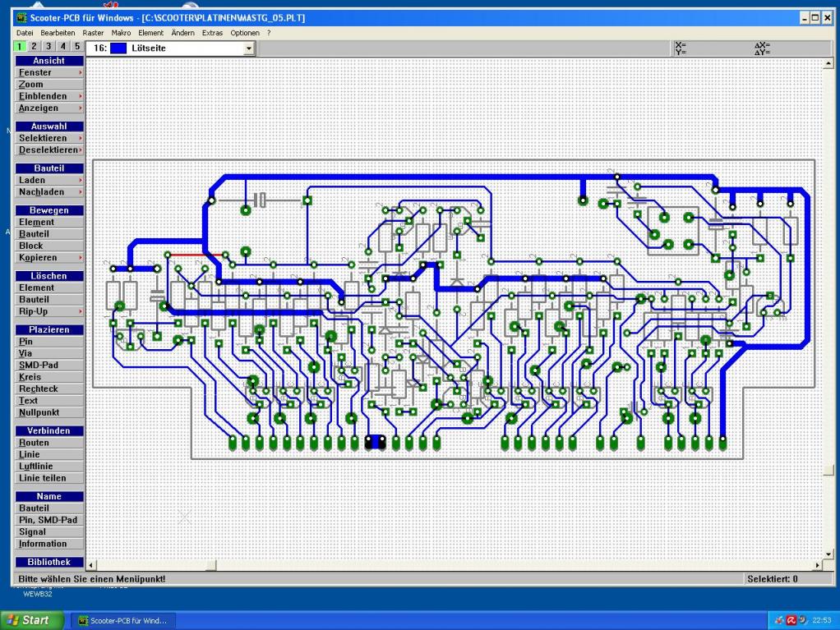Click the horizontal scrollbar right arrow
Screen dimensions: 840x630
point(817,565)
